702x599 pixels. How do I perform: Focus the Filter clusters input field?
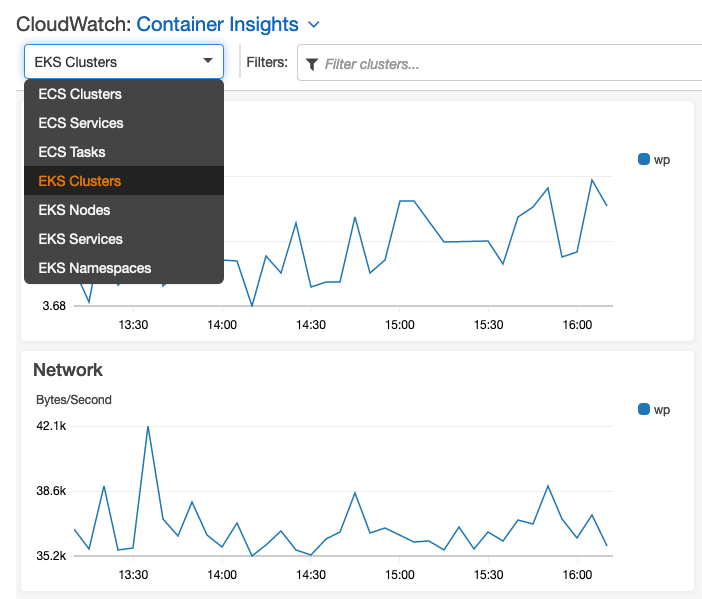click(x=500, y=64)
